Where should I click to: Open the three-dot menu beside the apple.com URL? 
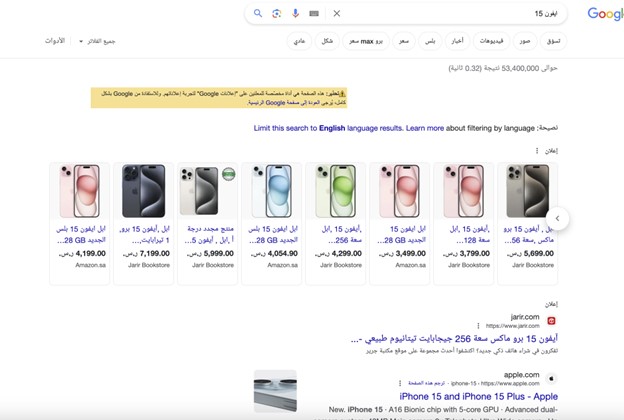tap(400, 383)
